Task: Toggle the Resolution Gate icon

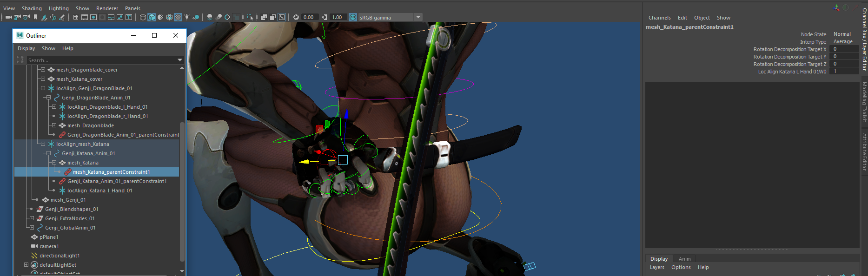Action: click(x=93, y=17)
